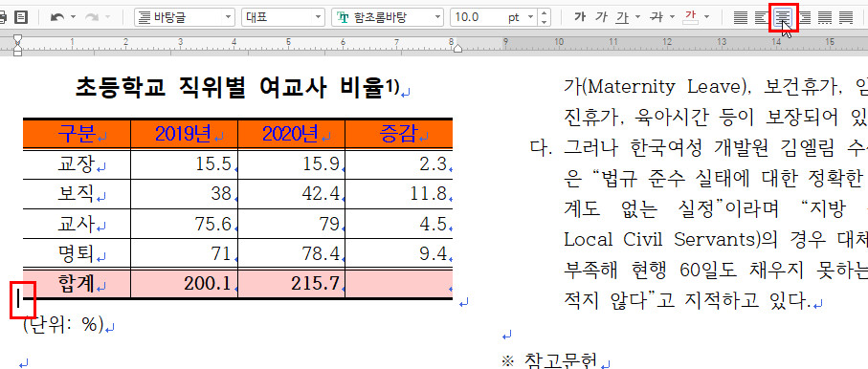Click the 38 cell in 보직 row
The image size is (868, 369).
tap(185, 194)
